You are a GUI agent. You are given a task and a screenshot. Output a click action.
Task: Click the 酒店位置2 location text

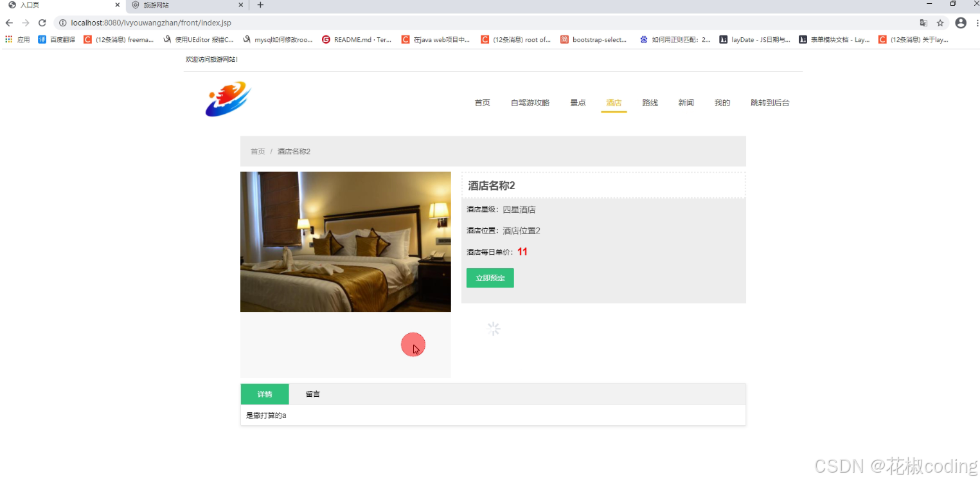(x=521, y=231)
